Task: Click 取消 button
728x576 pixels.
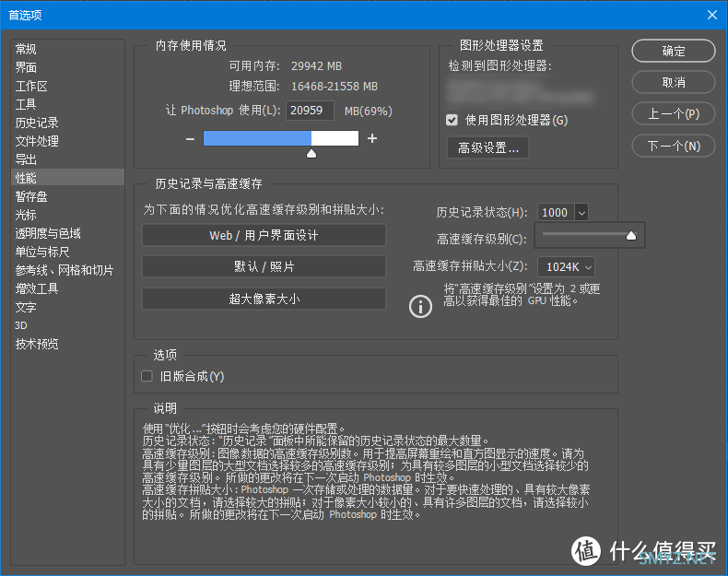Action: click(674, 83)
